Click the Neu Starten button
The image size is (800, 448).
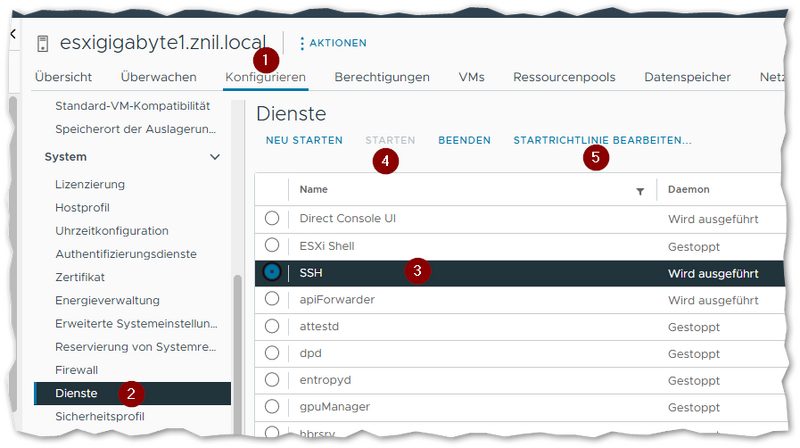[304, 141]
